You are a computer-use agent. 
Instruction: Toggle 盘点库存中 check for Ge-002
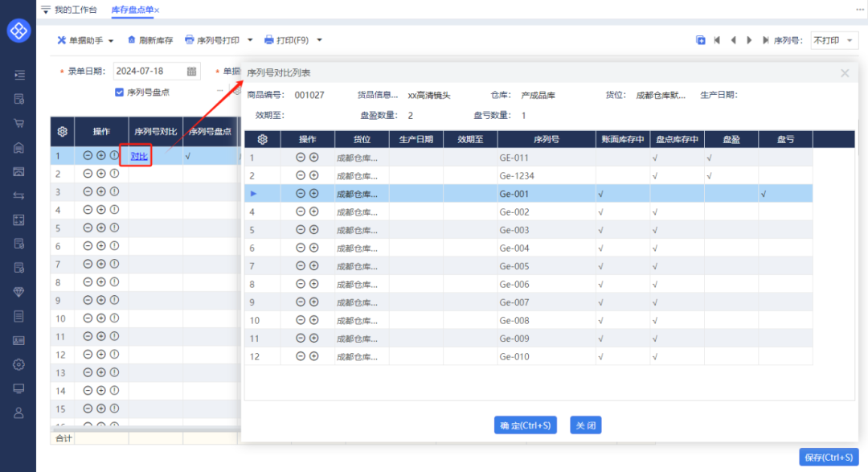655,211
